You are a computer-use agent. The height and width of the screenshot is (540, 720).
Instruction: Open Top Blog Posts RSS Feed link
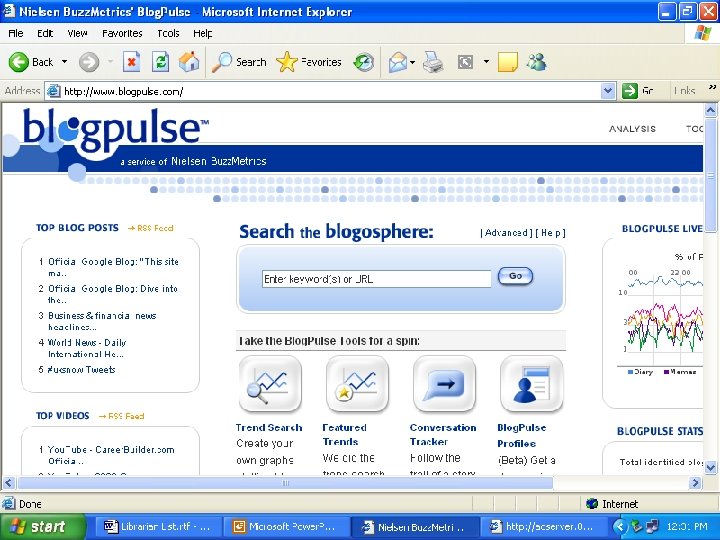click(x=151, y=228)
